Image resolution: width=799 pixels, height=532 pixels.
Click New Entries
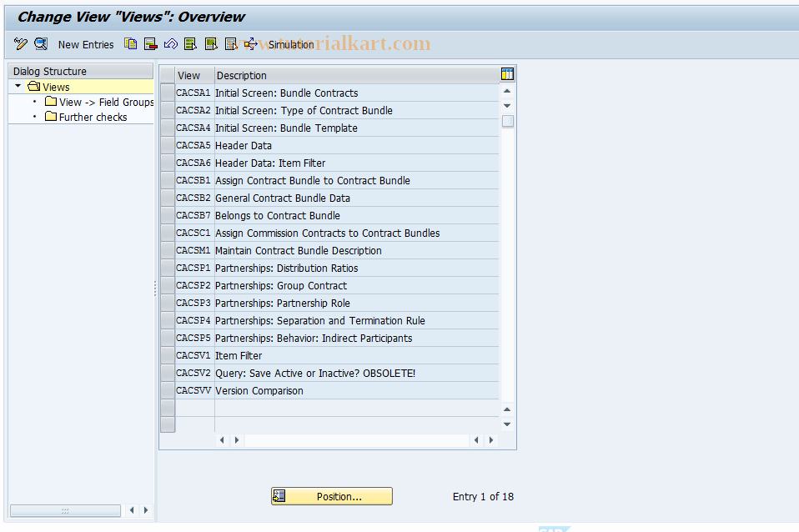[x=86, y=44]
